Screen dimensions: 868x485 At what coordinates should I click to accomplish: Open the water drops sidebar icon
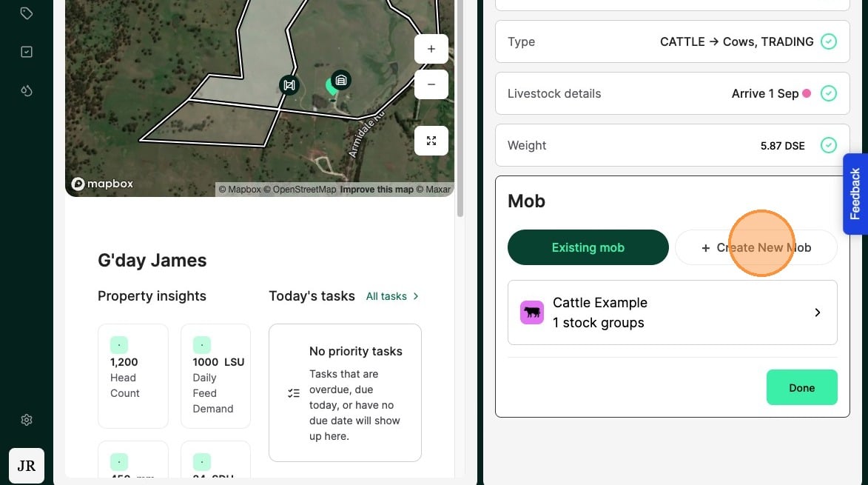coord(26,90)
